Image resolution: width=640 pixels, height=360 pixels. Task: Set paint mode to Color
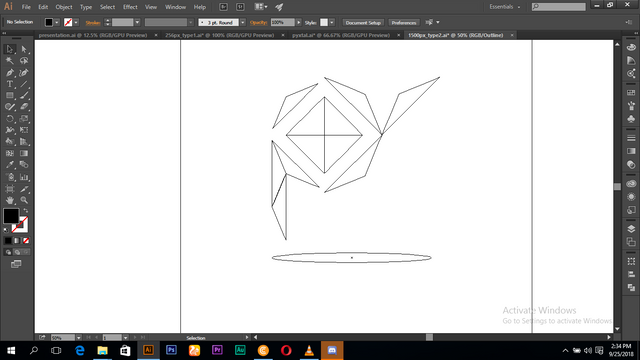pos(8,241)
